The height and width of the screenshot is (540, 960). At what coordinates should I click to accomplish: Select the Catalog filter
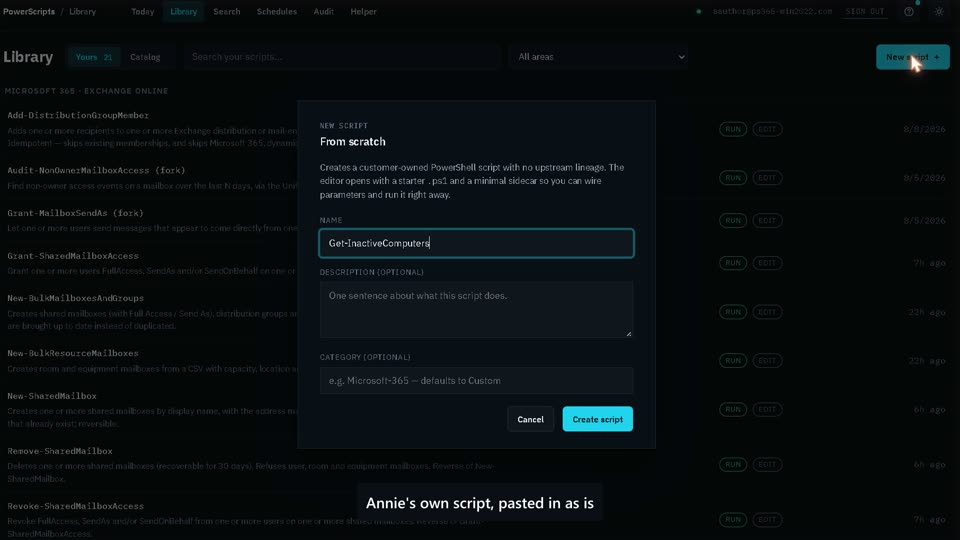pos(145,57)
